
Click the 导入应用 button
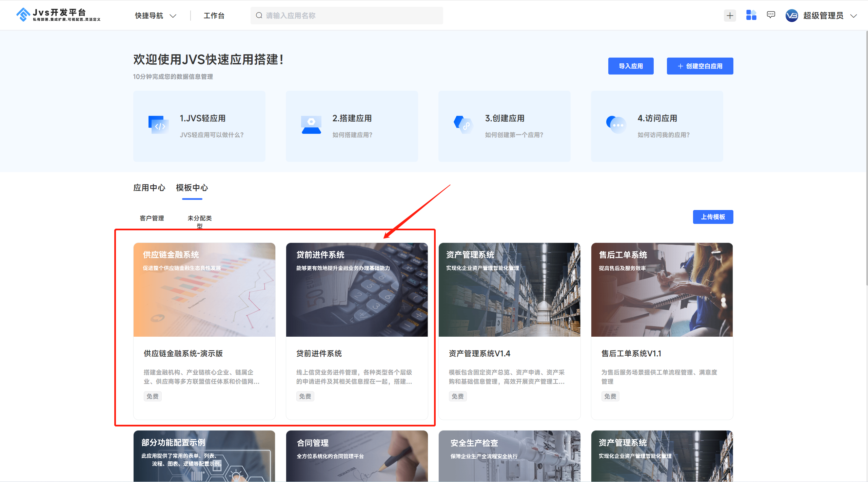[631, 66]
